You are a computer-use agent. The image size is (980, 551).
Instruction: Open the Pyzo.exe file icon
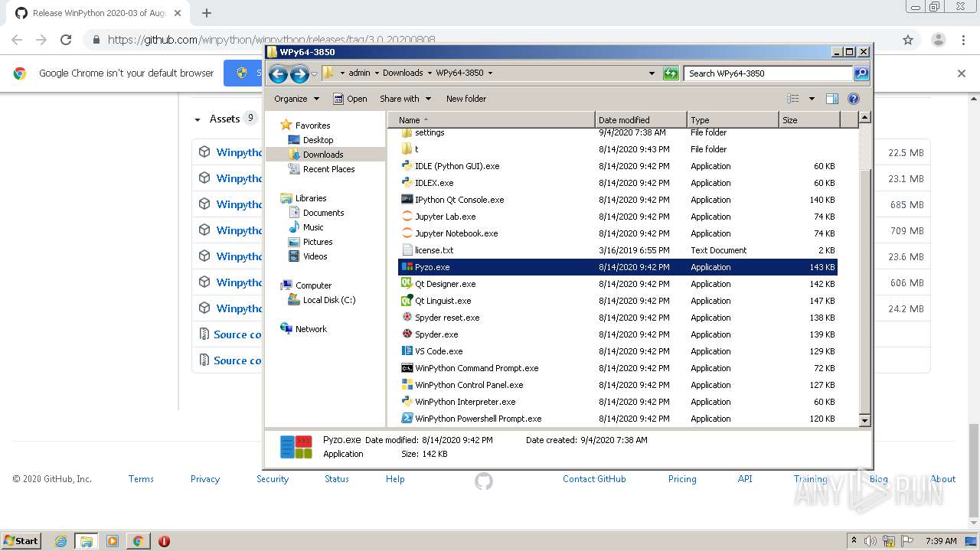407,267
